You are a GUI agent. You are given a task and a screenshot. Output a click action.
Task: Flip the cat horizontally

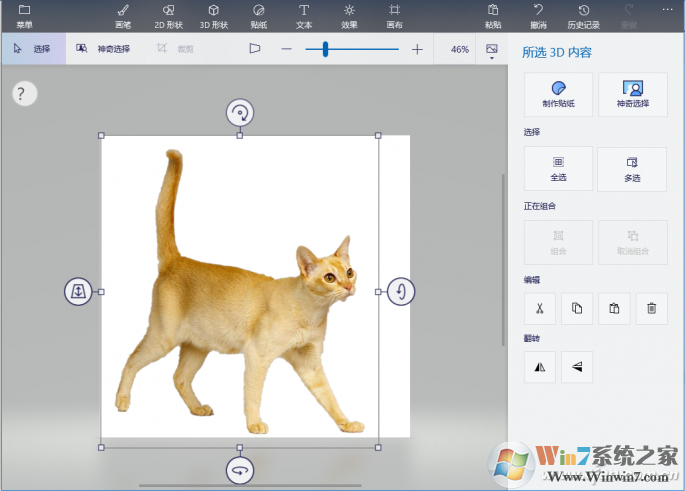(x=539, y=367)
